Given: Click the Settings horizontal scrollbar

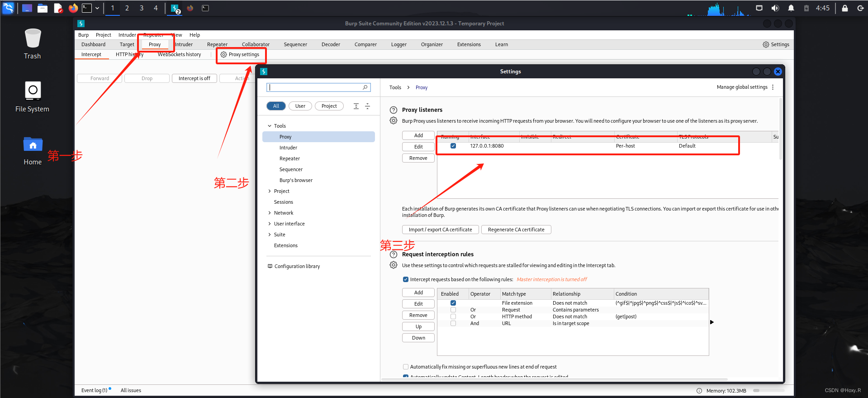Looking at the screenshot, I should (555, 379).
